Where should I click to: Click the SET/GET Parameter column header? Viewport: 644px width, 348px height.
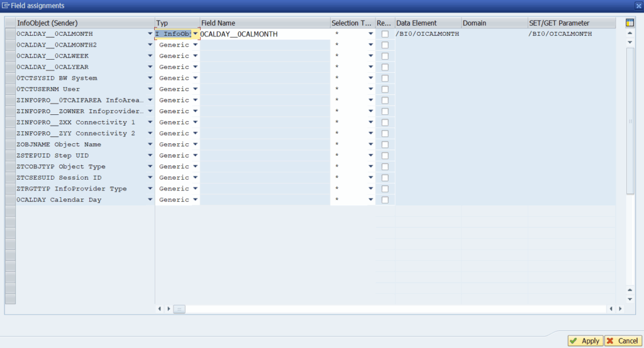[x=572, y=23]
